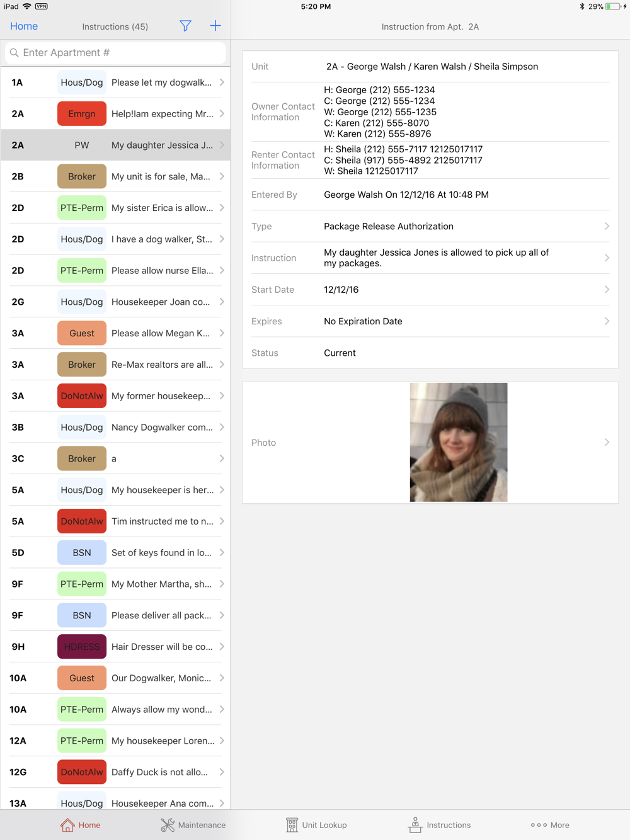Switch to the Instructions tab label
630x840 pixels.
pyautogui.click(x=449, y=825)
